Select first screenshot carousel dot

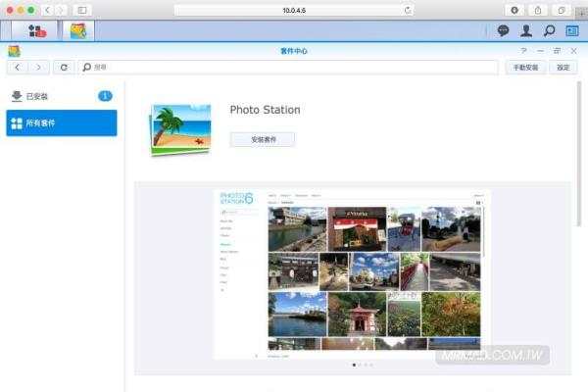354,365
